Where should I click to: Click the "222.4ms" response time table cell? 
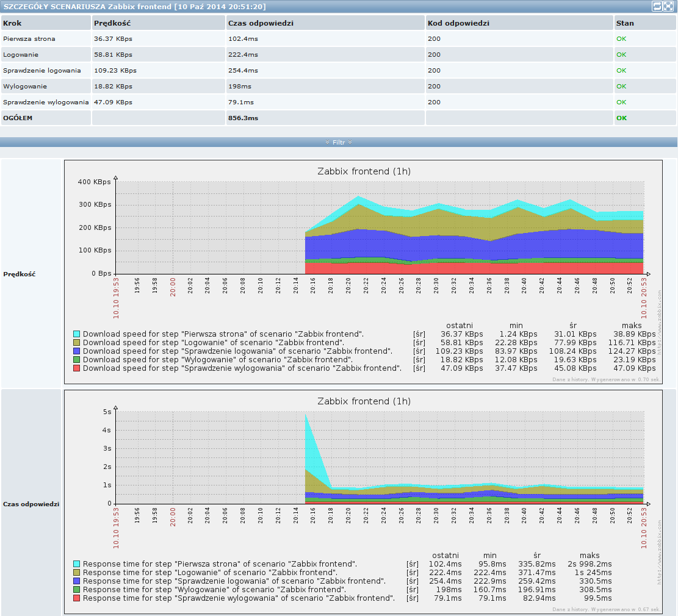pos(243,55)
